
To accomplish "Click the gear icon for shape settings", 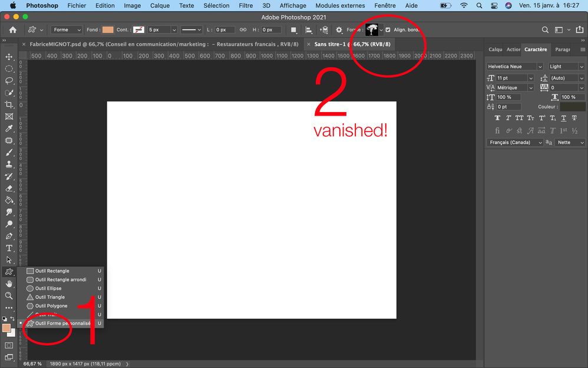I will click(339, 29).
